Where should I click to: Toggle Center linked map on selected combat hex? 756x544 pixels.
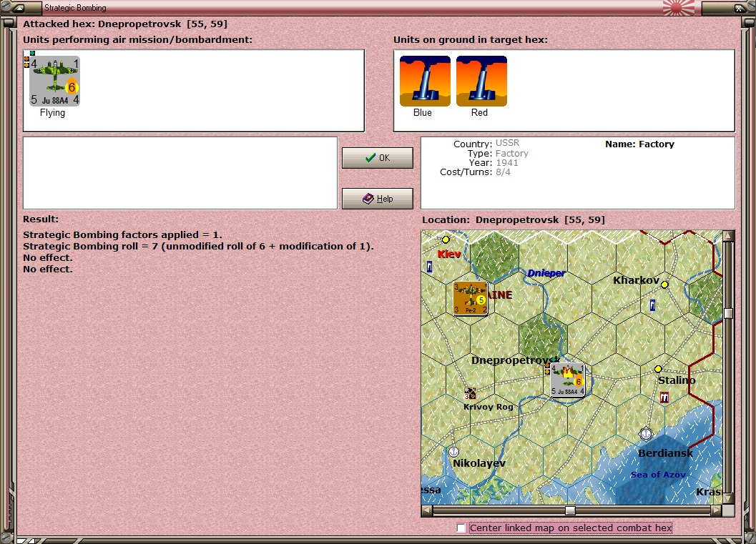tap(461, 528)
